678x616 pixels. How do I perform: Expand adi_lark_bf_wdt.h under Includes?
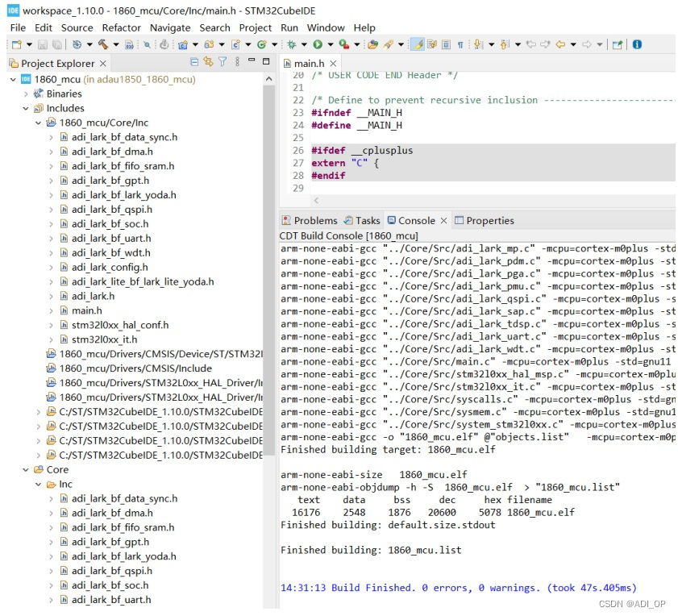(51, 253)
